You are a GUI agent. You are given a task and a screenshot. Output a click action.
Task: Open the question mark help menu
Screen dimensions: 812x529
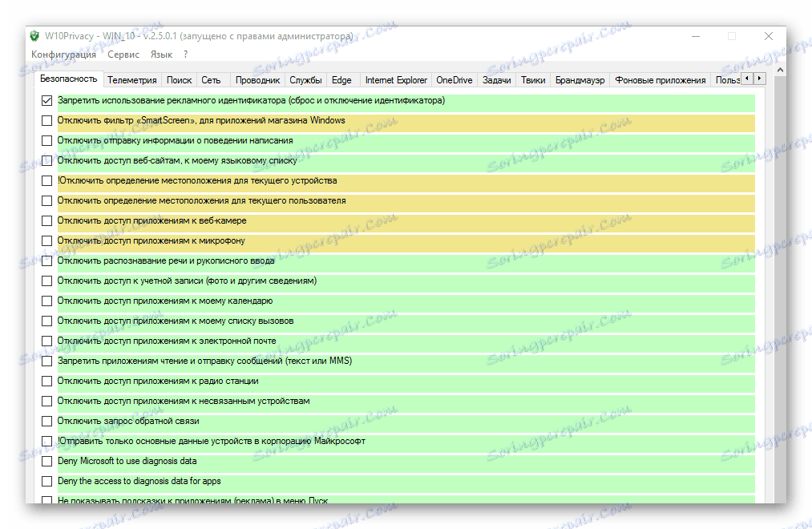185,55
